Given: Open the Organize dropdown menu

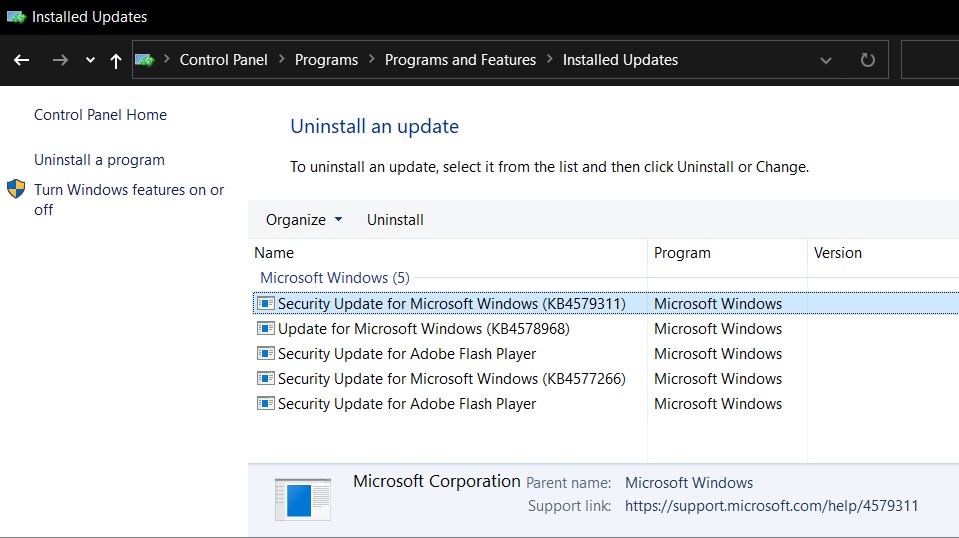Looking at the screenshot, I should click(304, 220).
